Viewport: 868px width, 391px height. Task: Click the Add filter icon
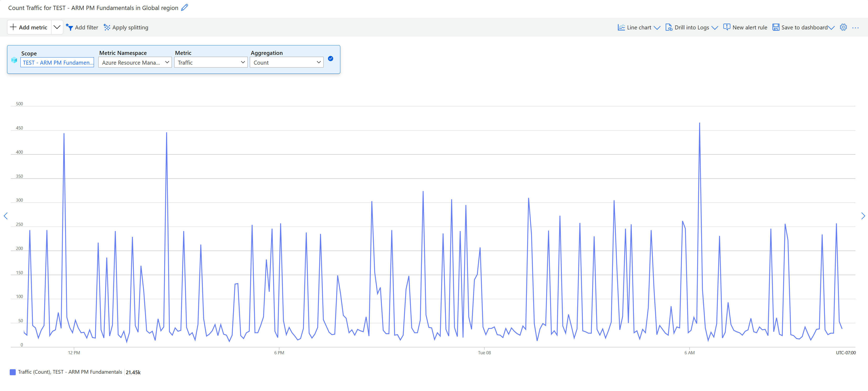(70, 27)
